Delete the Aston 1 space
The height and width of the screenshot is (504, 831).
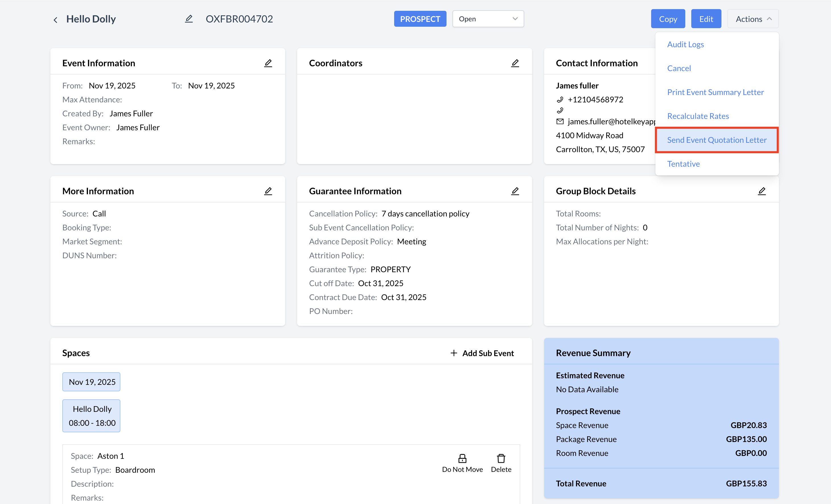(x=501, y=458)
